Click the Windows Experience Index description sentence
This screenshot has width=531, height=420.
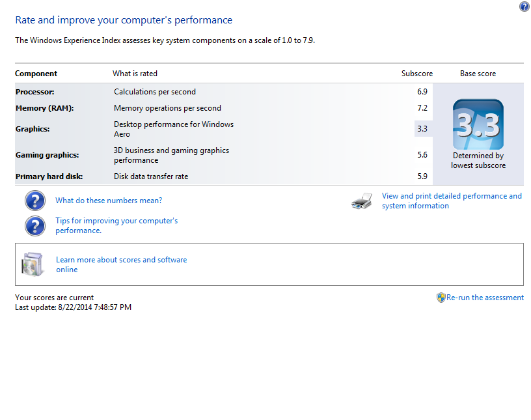pyautogui.click(x=165, y=40)
